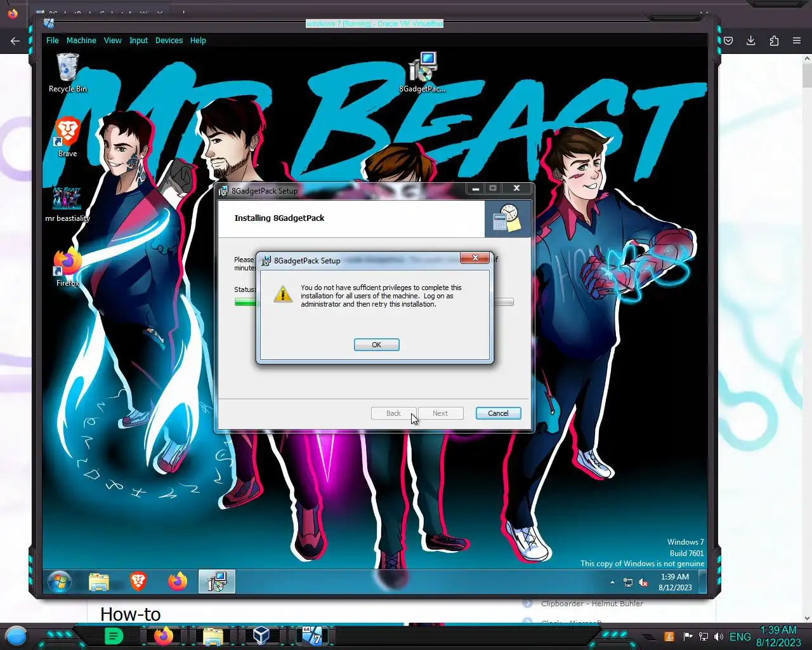This screenshot has width=812, height=650.
Task: Switch the host ENG input language
Action: tap(740, 637)
